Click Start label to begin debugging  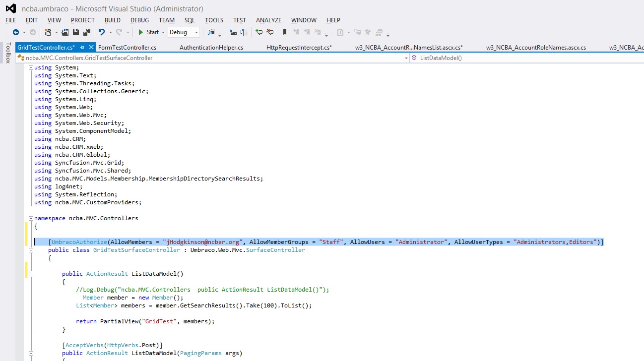pyautogui.click(x=153, y=32)
